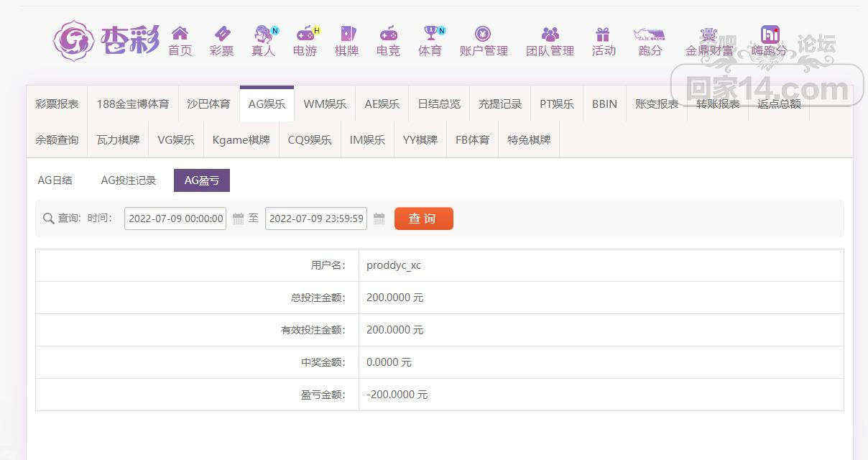The image size is (868, 460).
Task: Click the 棋牌 playing cards icon
Action: 347,34
